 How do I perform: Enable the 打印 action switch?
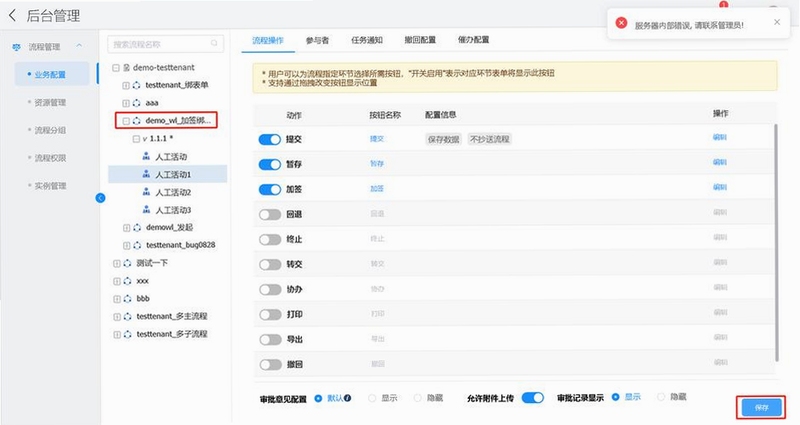point(270,314)
